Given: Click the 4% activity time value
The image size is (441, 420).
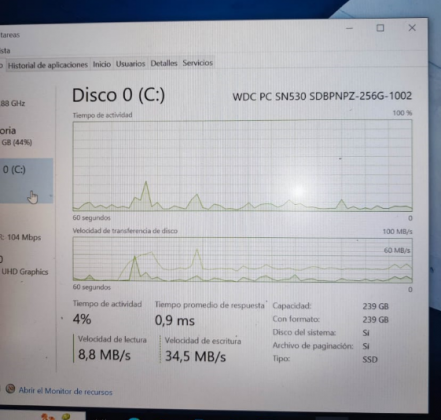Looking at the screenshot, I should click(x=82, y=319).
